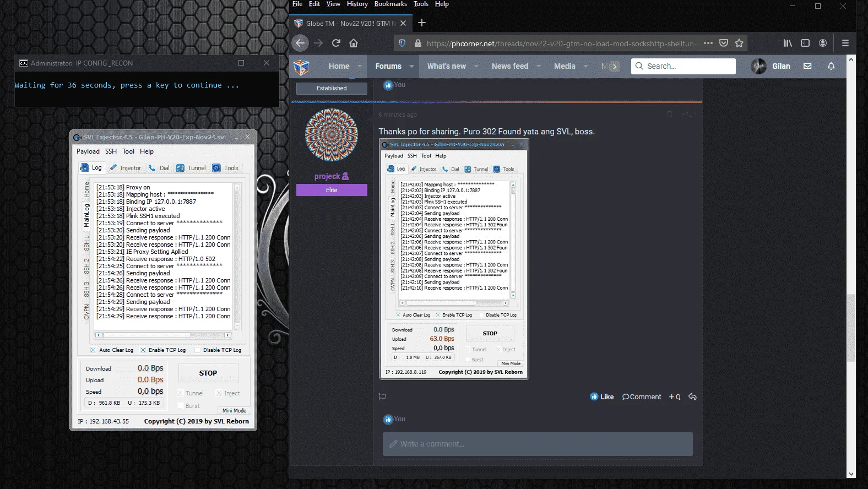Select the SSH 1 side tab
This screenshot has height=489, width=868.
tap(86, 243)
